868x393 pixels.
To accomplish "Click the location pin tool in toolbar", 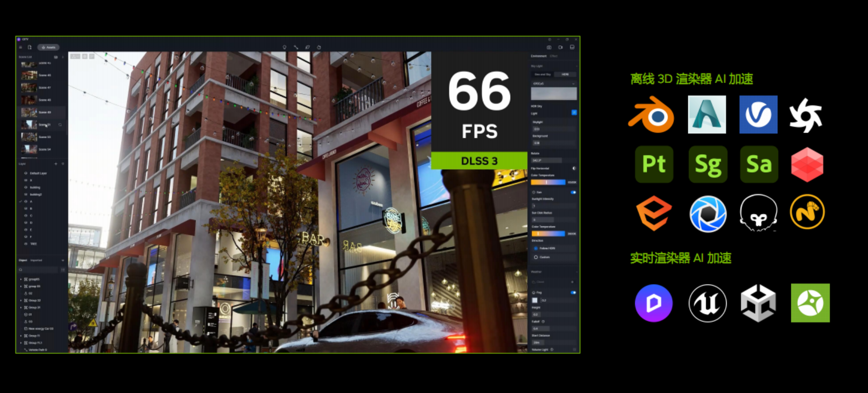I will point(284,47).
